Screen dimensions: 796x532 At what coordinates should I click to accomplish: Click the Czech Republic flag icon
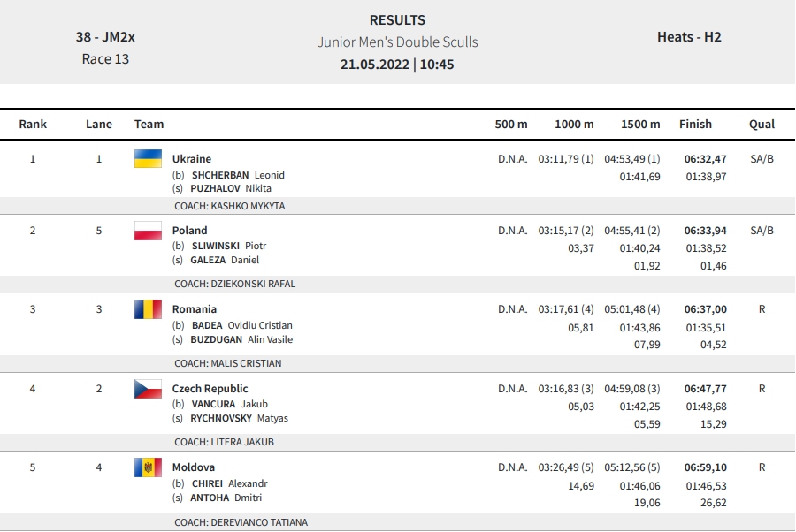click(x=148, y=389)
